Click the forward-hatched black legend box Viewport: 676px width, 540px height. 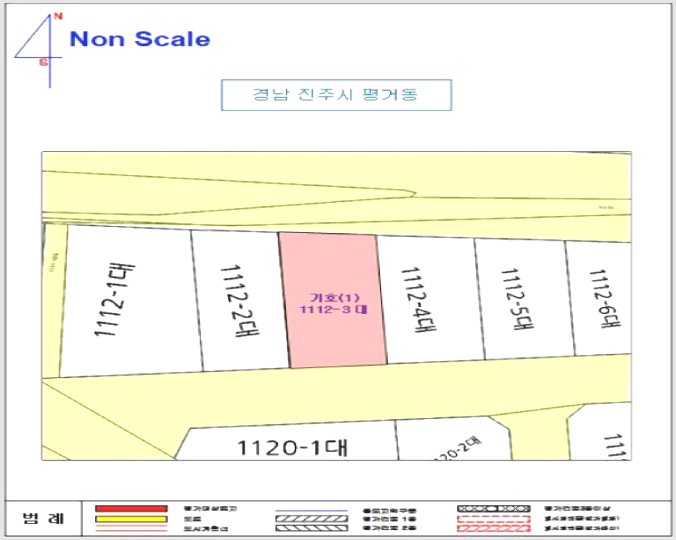(311, 518)
